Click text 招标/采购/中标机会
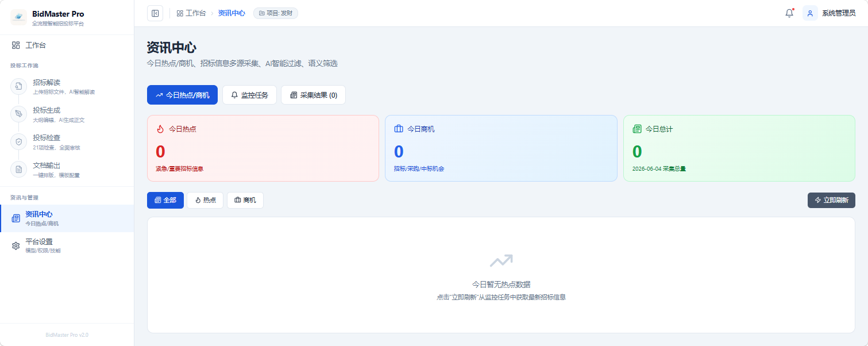 coord(419,169)
